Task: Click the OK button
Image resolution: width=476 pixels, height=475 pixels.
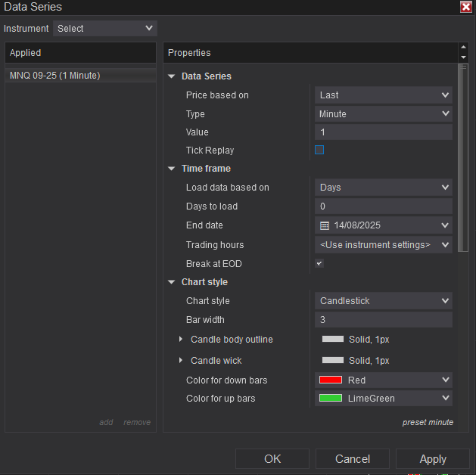Action: point(272,459)
